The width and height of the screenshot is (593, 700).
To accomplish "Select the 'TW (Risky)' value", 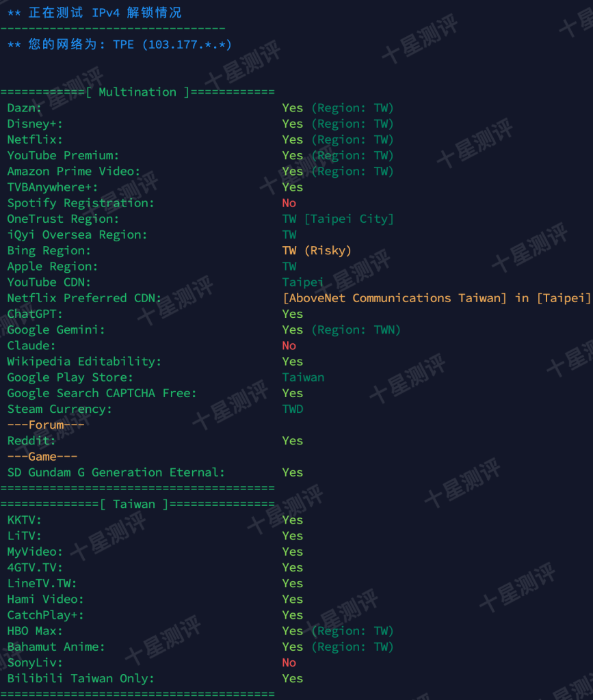I will [x=317, y=250].
